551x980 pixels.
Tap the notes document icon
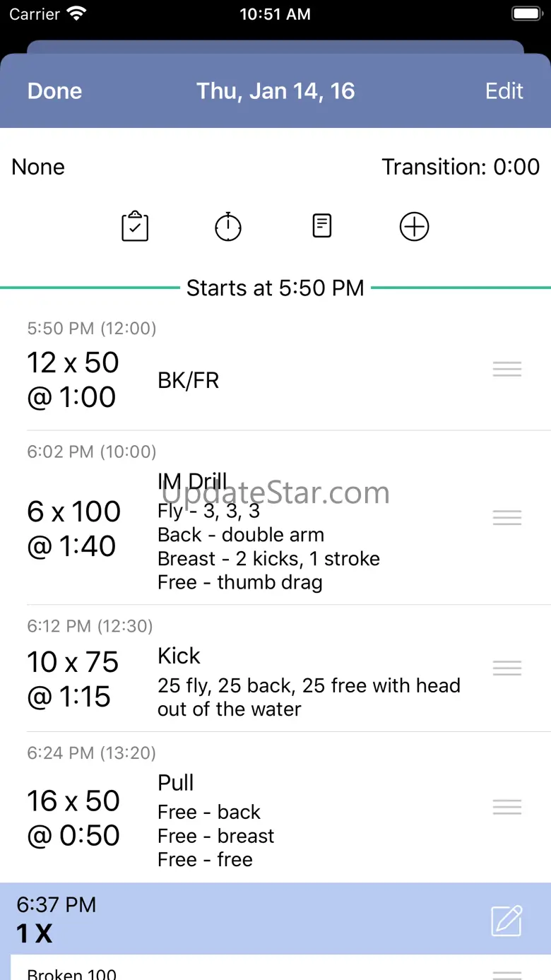322,226
